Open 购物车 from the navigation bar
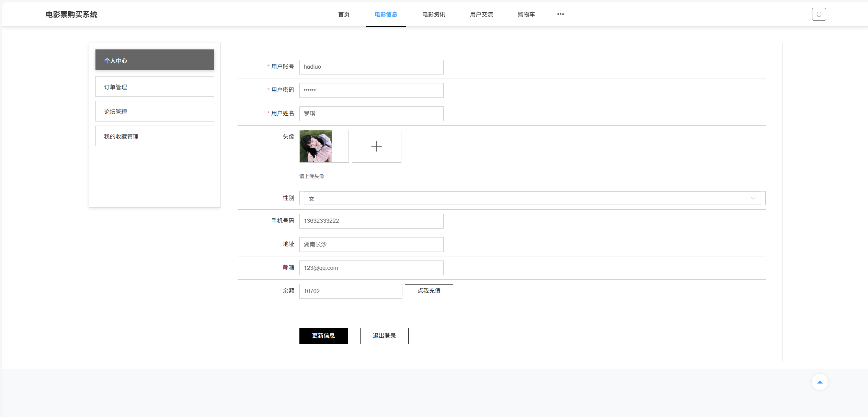Screen dimensions: 868x417 (526, 14)
